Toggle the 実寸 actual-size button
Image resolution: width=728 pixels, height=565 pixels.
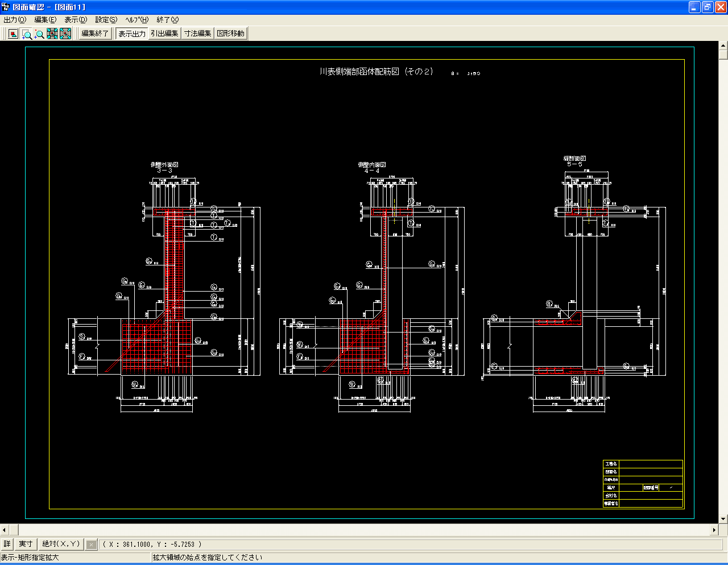pyautogui.click(x=26, y=544)
